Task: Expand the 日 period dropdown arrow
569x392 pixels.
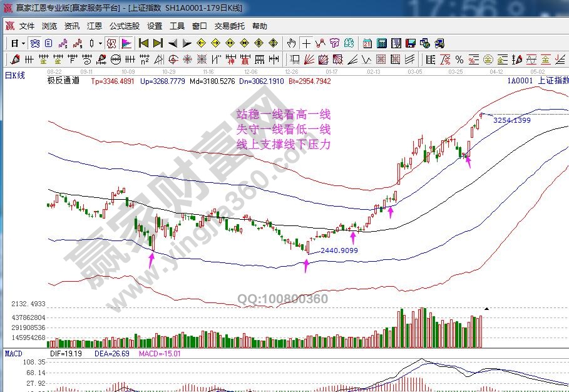Action: click(x=23, y=43)
